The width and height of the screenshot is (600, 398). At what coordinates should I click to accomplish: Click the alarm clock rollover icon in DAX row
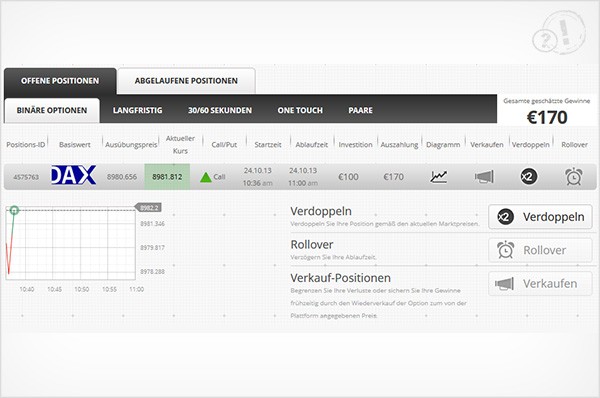coord(574,177)
